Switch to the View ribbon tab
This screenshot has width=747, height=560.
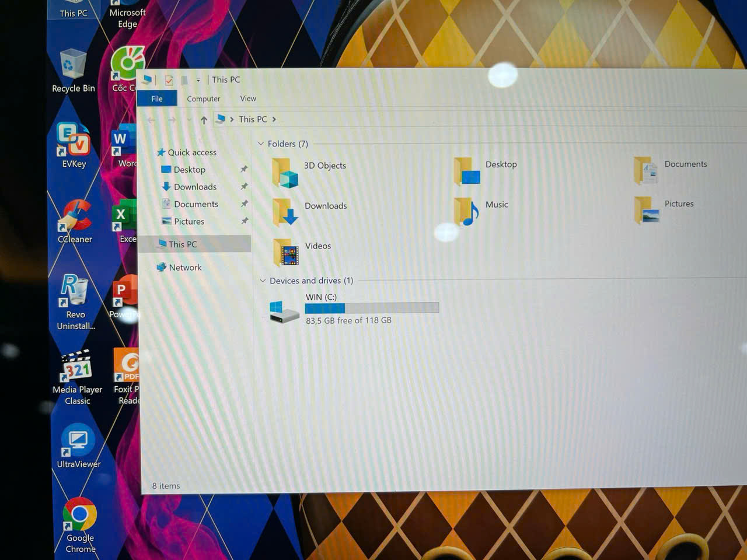[x=248, y=99]
